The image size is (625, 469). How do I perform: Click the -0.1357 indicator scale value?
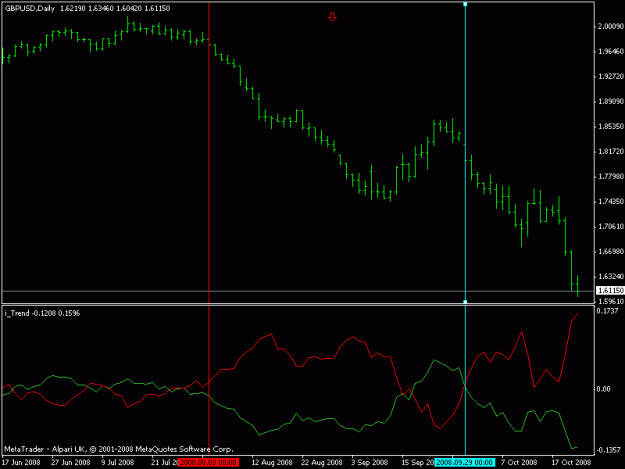pyautogui.click(x=608, y=450)
